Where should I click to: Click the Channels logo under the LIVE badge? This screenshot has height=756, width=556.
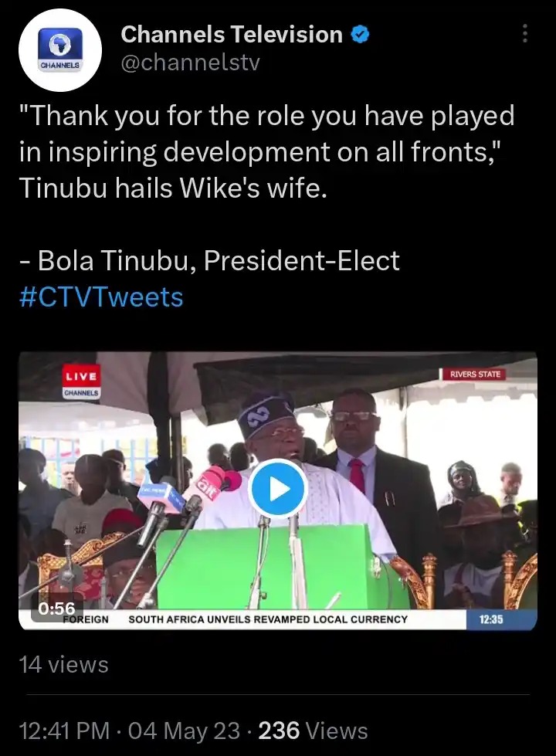82,393
